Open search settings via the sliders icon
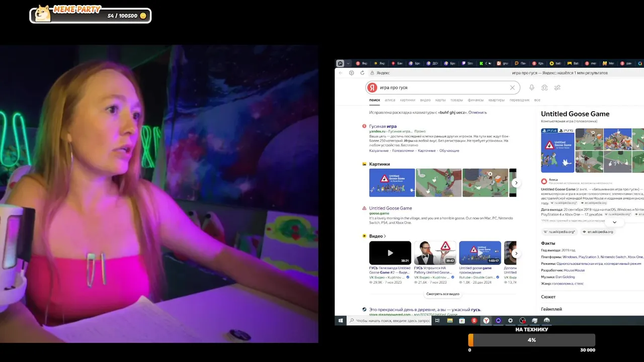644x362 pixels. coord(557,88)
